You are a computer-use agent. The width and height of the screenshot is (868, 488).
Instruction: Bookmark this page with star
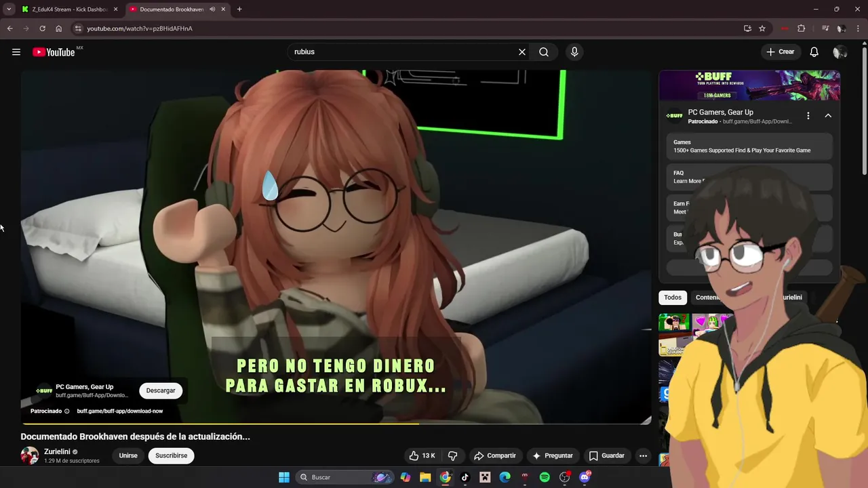click(x=762, y=28)
